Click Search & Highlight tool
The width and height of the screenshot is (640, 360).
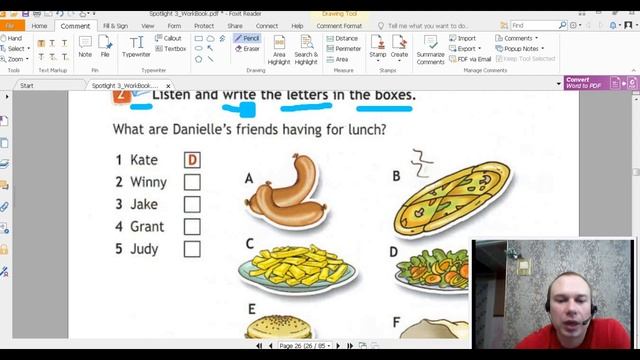point(306,50)
